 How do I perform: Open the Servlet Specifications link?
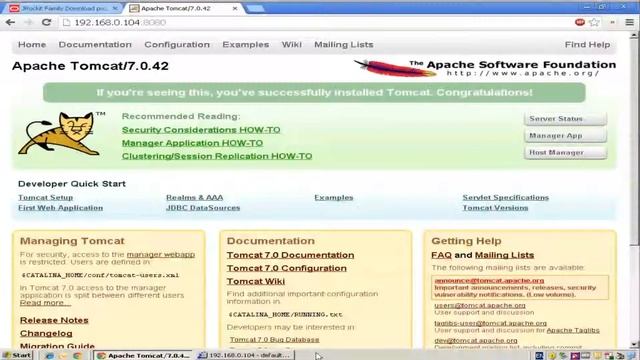[505, 197]
